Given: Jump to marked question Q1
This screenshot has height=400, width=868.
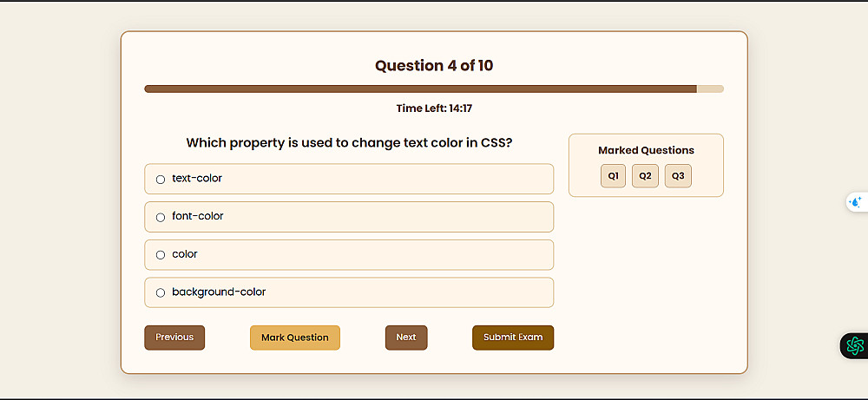Looking at the screenshot, I should (x=613, y=176).
